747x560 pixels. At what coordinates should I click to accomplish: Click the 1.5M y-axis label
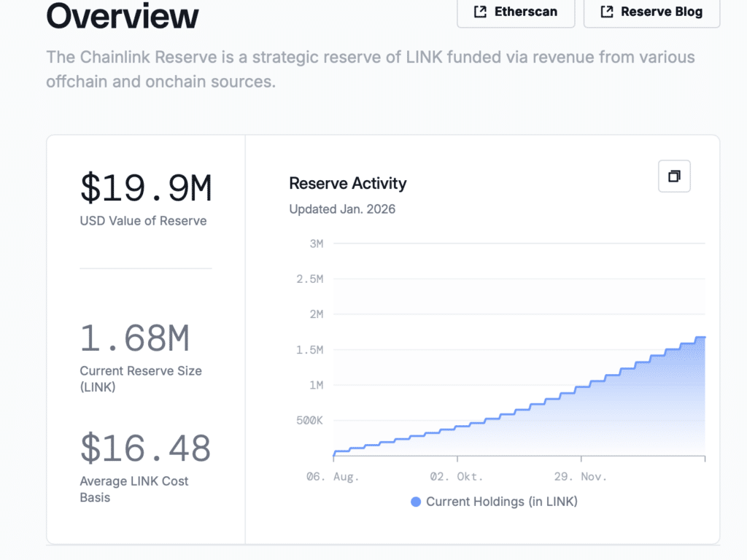[x=309, y=350]
